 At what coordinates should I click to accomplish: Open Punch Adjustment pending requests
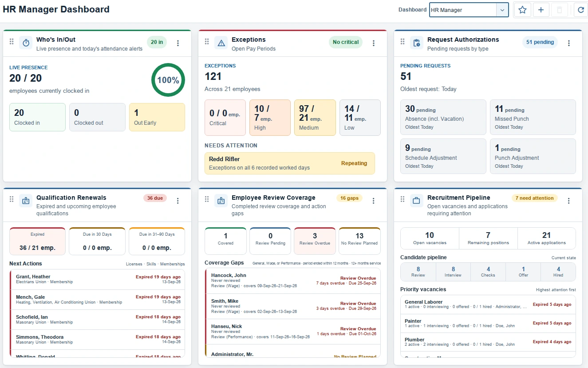pos(533,156)
